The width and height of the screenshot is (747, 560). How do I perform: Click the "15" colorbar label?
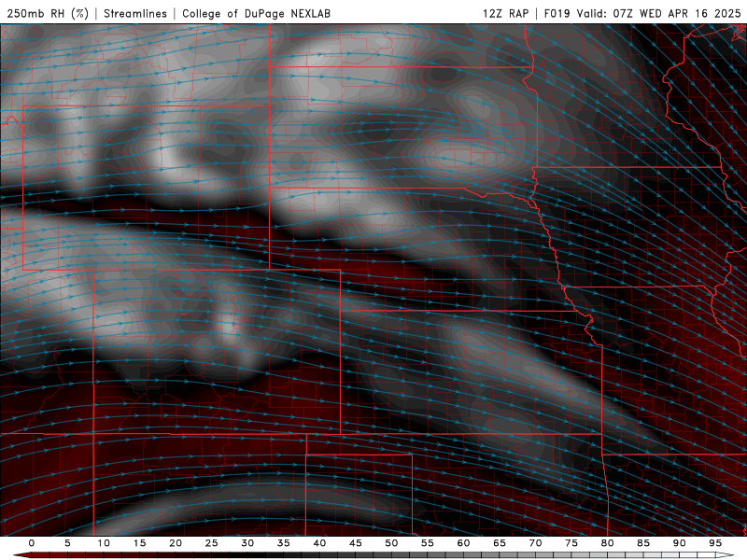[139, 543]
